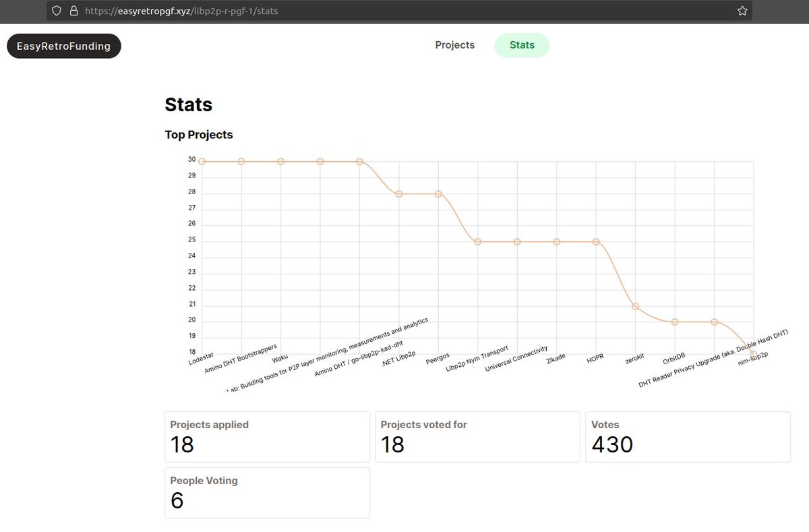Click the 'OrbitDB' axis label
809x532 pixels.
click(674, 358)
